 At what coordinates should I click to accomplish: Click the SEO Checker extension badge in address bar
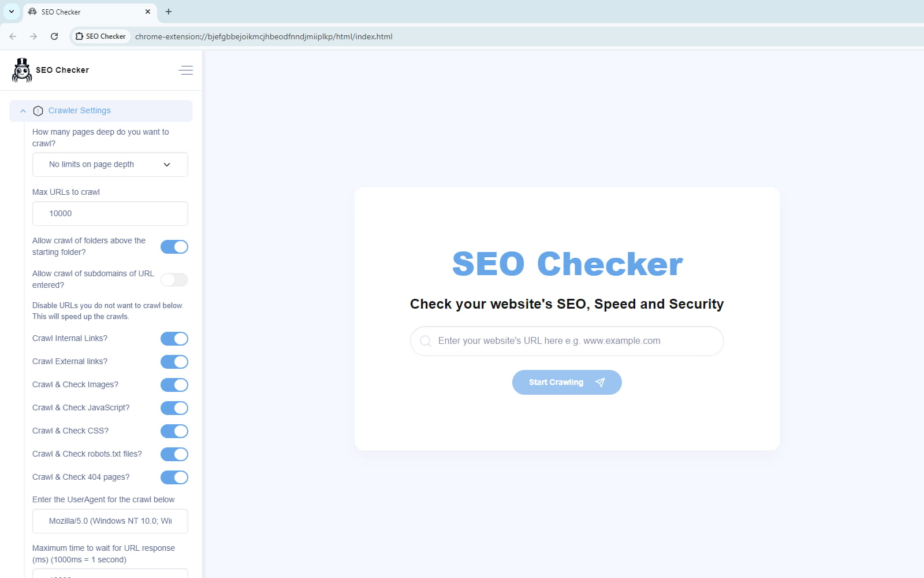tap(101, 36)
